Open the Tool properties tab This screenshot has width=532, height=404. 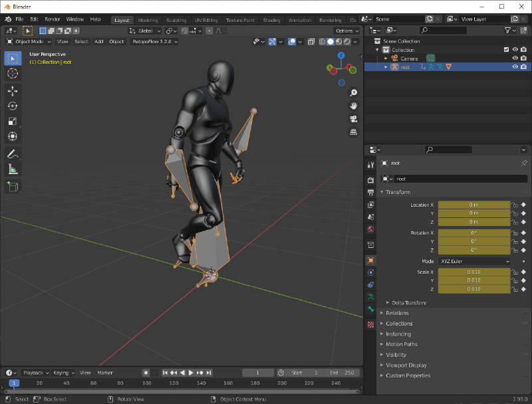370,165
